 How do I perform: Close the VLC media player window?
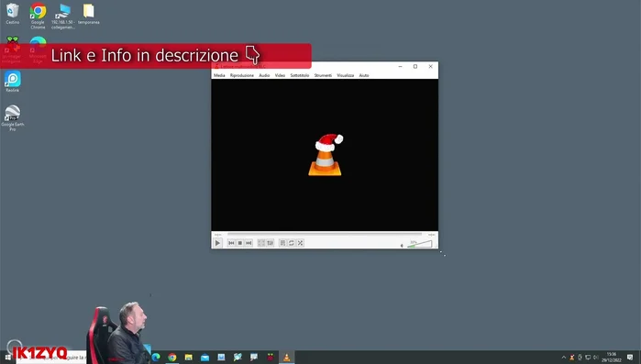430,67
